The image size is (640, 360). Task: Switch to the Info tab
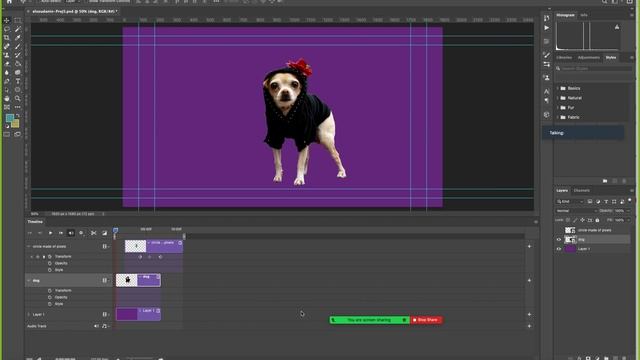pos(584,15)
